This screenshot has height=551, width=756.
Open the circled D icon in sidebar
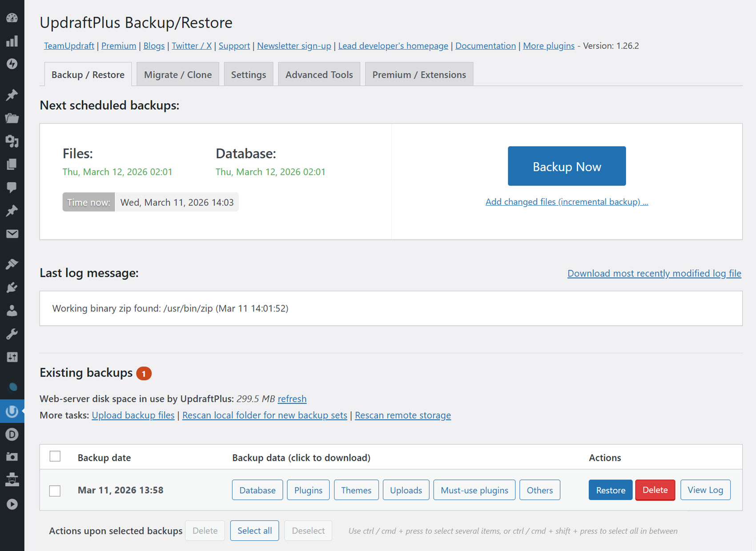point(12,435)
